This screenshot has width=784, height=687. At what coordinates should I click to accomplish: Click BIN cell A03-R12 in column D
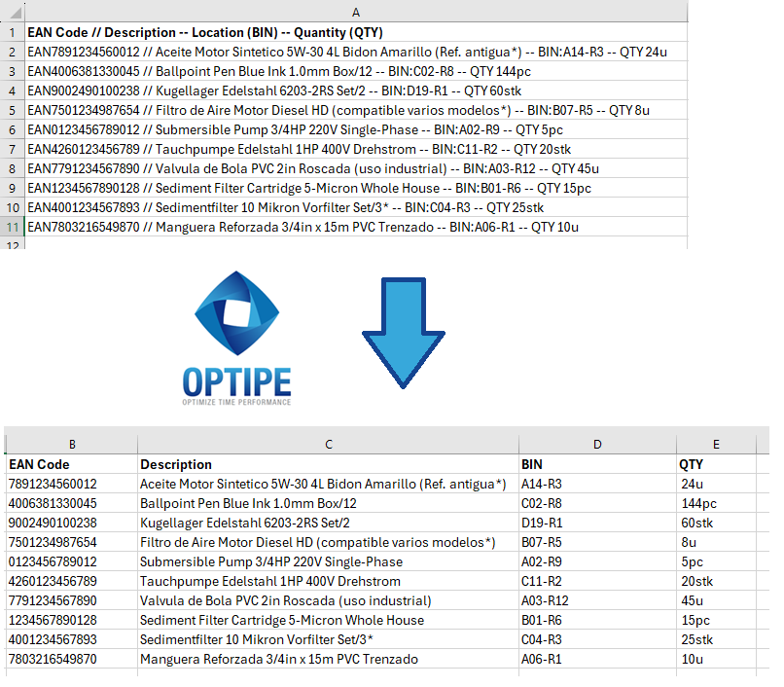point(597,601)
